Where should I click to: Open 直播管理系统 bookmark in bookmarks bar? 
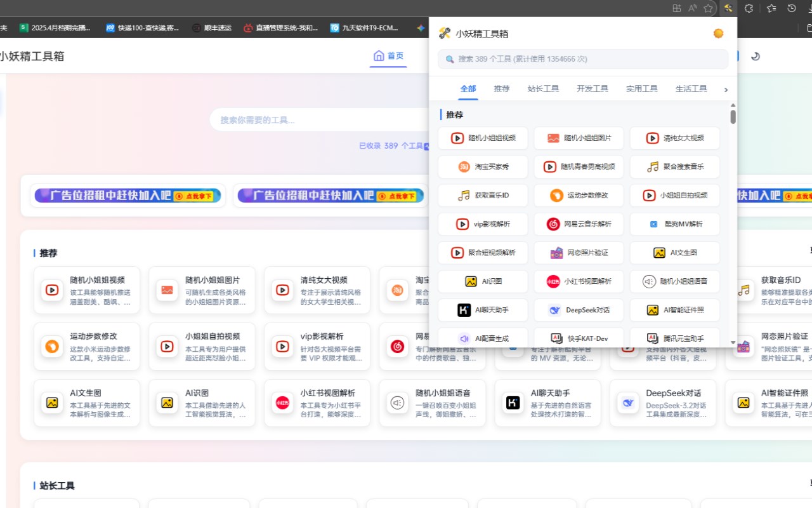pos(281,27)
